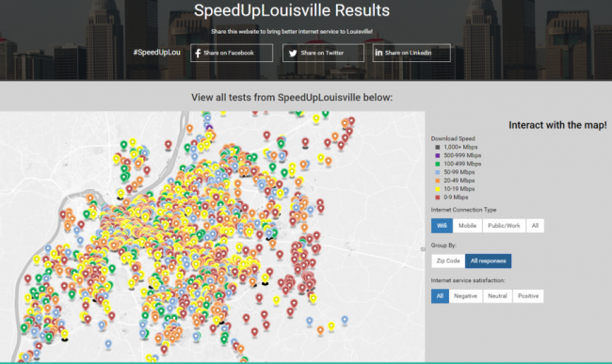The width and height of the screenshot is (612, 364).
Task: Group results by All responses
Action: [x=488, y=261]
